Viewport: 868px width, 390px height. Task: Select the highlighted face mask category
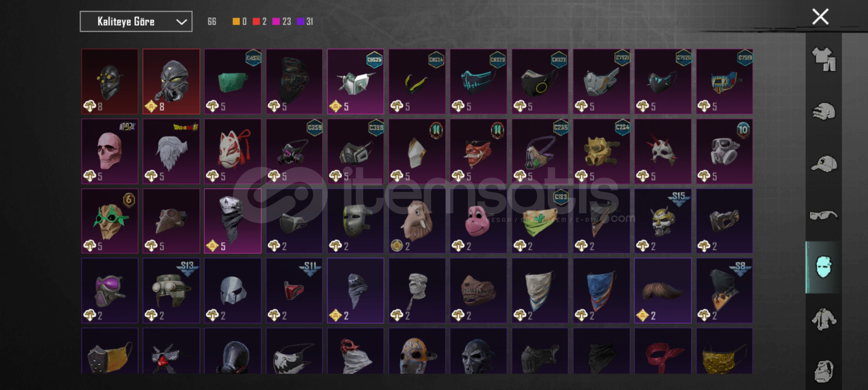(x=824, y=267)
